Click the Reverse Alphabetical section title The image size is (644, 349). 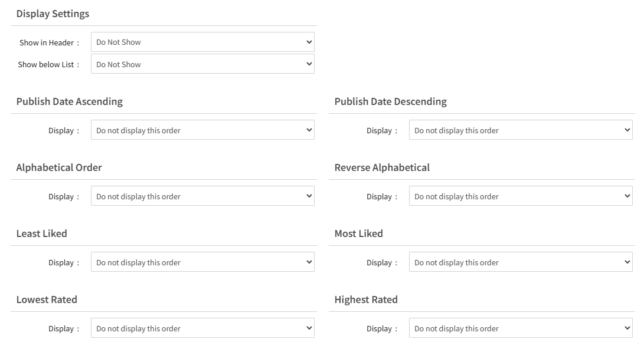382,167
